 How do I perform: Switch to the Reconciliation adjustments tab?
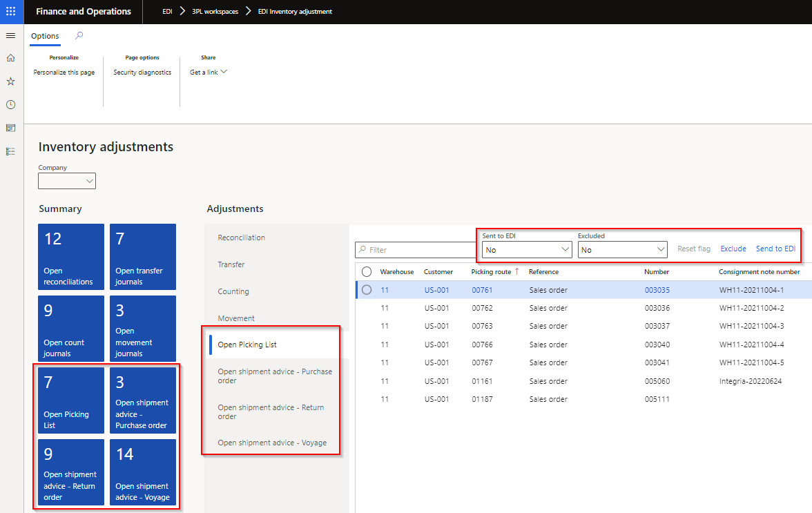click(x=242, y=238)
